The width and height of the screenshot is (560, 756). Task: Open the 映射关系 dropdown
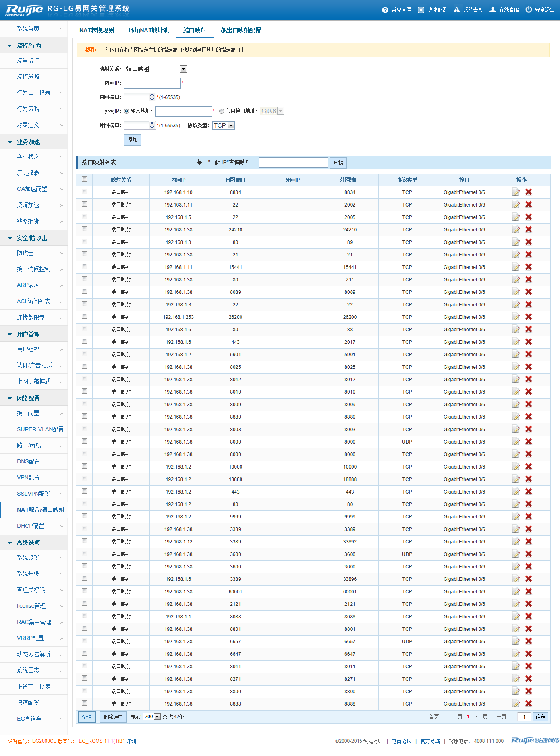click(183, 69)
